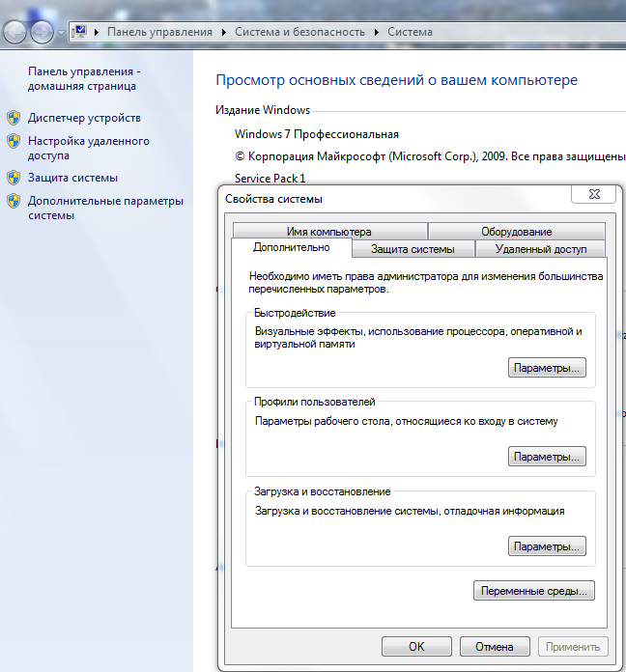Click the Издание Windows section label
Screen dimensions: 626x672
pos(263,110)
